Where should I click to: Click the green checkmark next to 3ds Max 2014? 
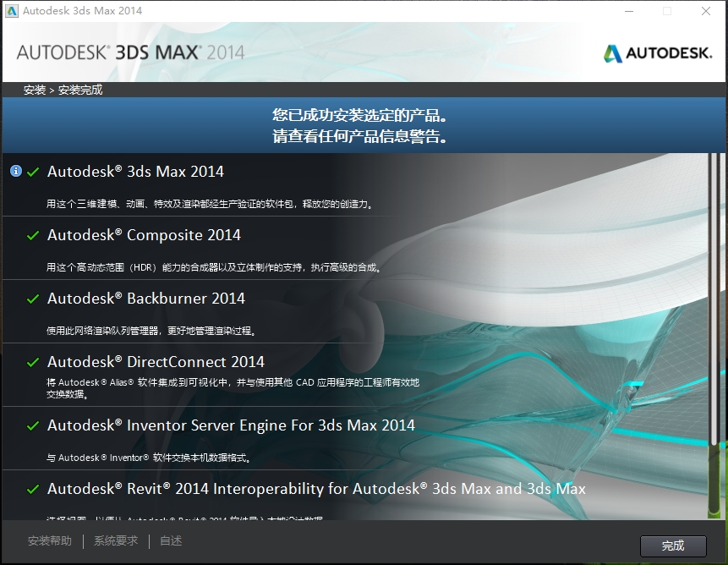click(x=33, y=172)
